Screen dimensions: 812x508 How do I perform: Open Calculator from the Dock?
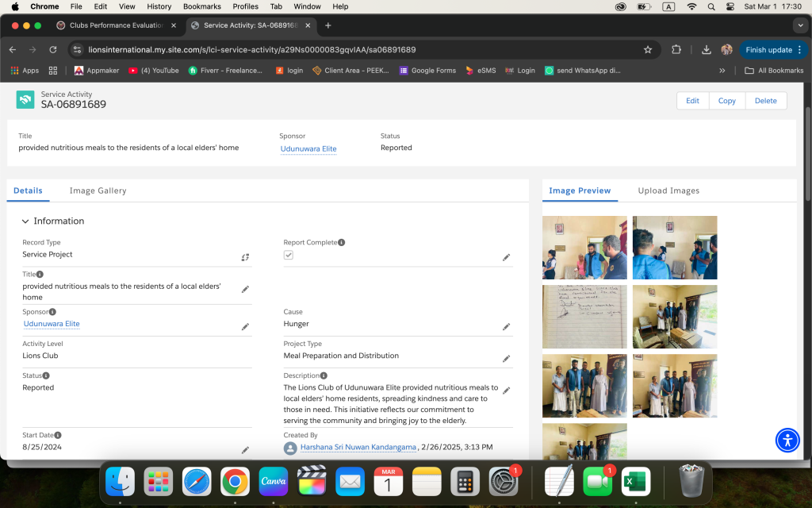click(465, 482)
